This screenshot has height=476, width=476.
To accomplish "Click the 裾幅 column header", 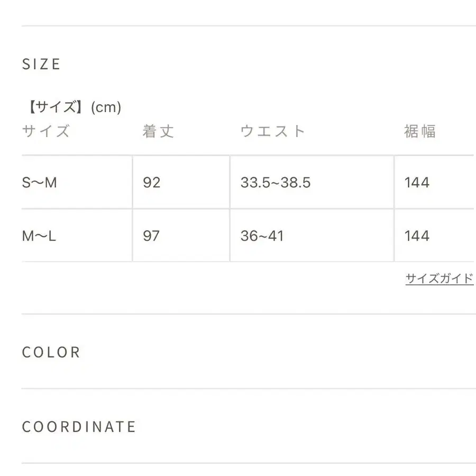I will [420, 131].
